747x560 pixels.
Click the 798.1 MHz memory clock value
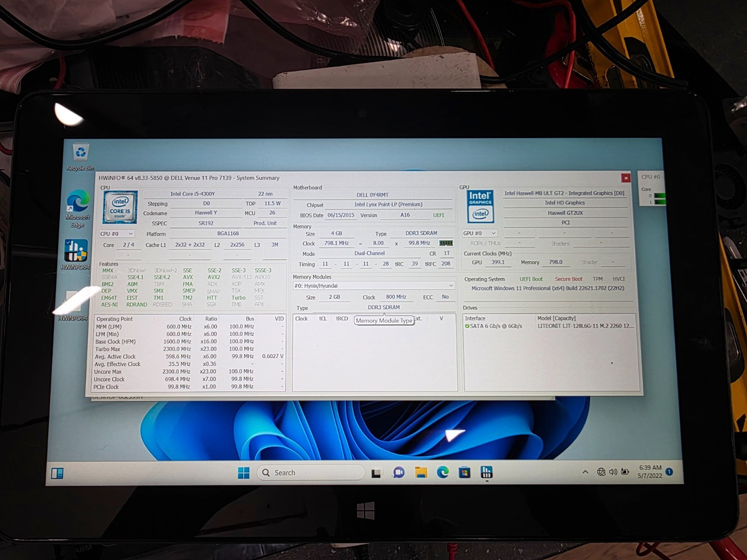click(x=337, y=243)
